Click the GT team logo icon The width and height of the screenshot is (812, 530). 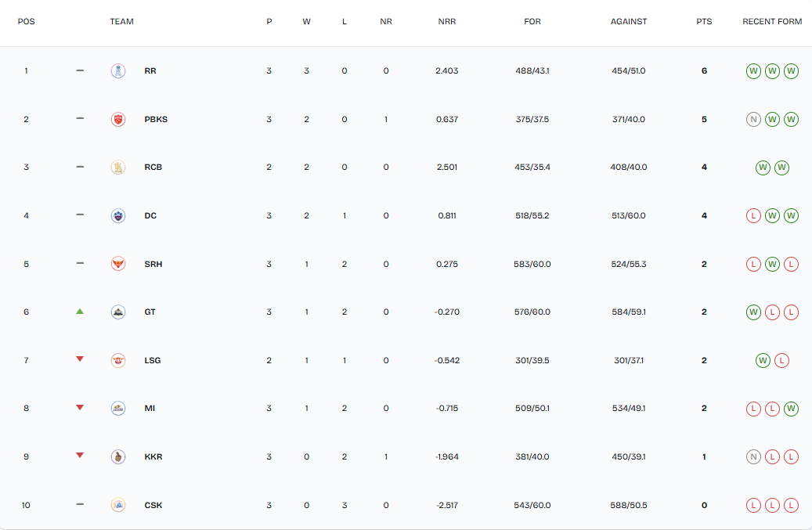[118, 312]
